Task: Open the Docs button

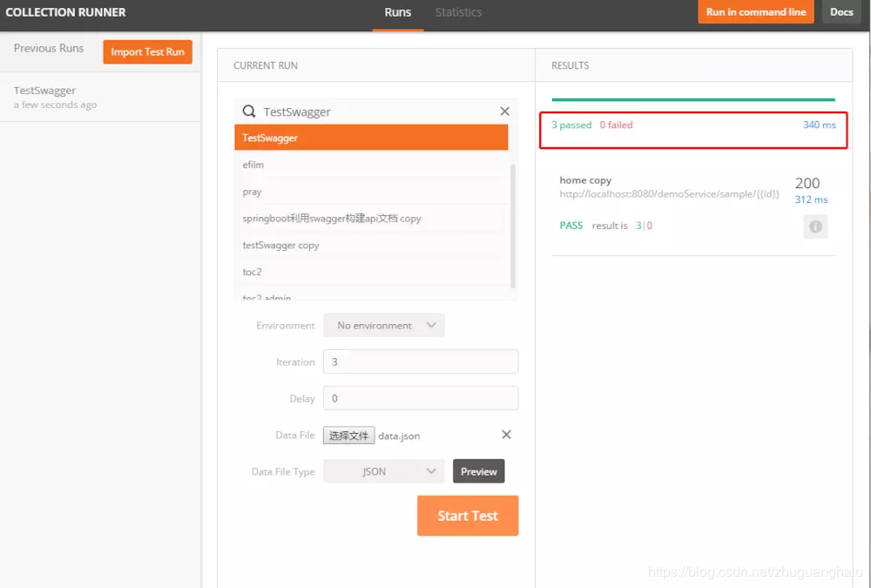Action: 841,11
